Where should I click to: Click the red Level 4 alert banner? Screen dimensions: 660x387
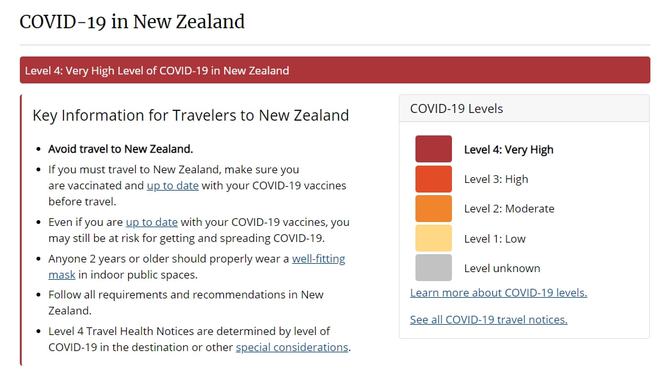coord(335,70)
